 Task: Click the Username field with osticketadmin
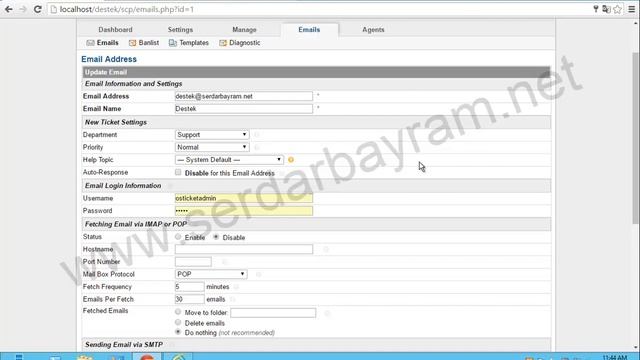click(244, 198)
